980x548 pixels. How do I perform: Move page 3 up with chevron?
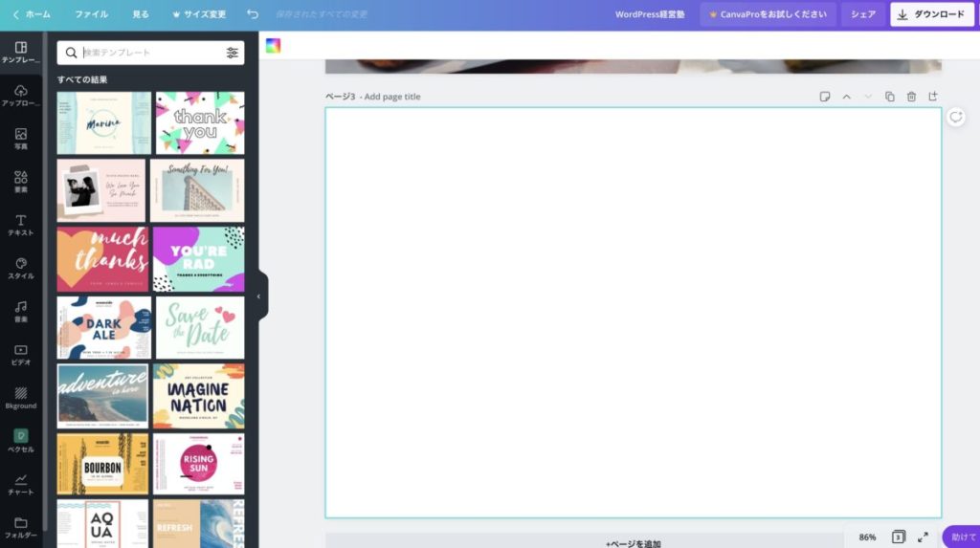tap(846, 97)
